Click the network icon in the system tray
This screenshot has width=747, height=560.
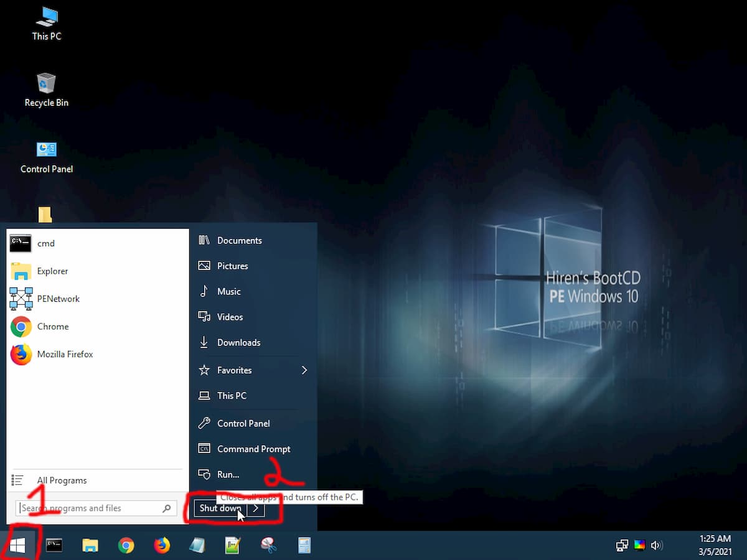click(x=622, y=546)
